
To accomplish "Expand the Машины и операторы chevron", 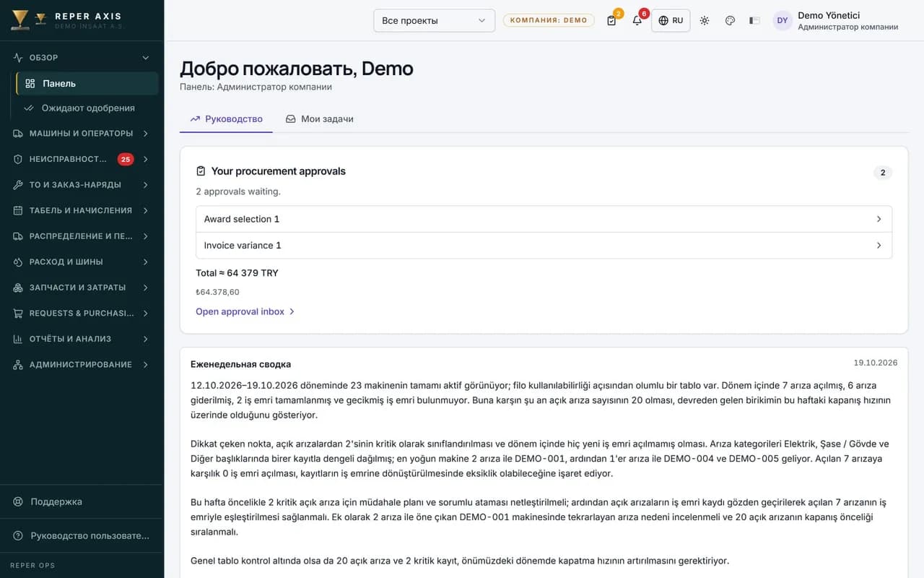I will tap(146, 134).
